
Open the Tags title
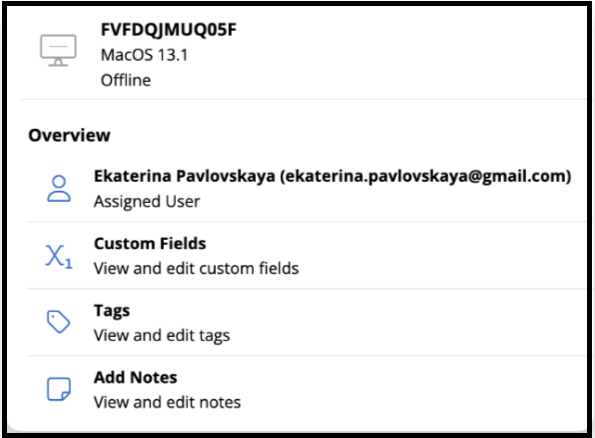coord(112,311)
